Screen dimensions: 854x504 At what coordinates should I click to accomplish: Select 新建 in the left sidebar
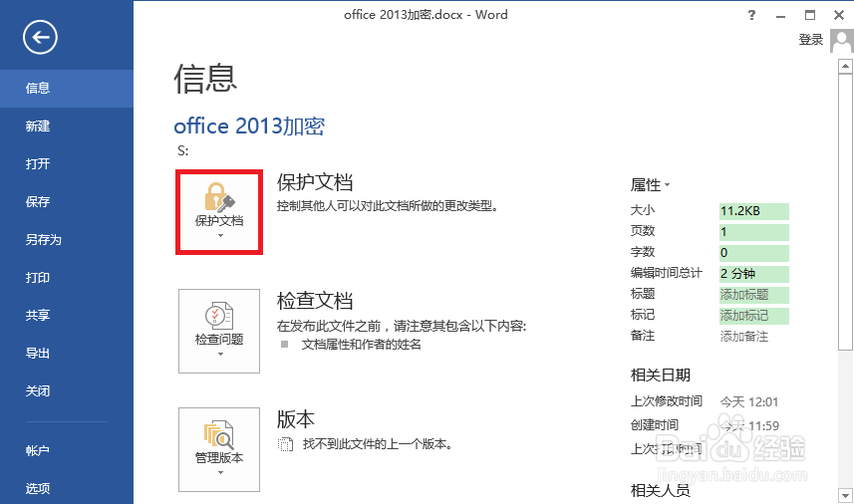[x=67, y=126]
